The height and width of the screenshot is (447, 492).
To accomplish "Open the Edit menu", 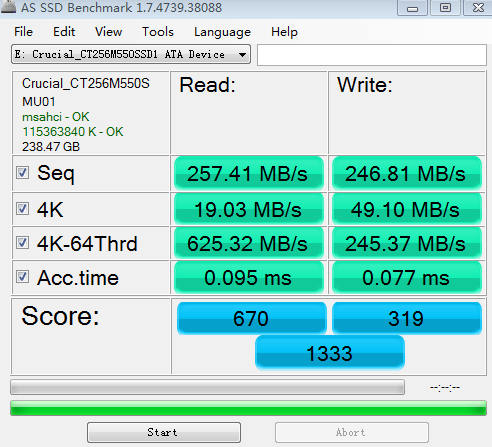I will [64, 32].
